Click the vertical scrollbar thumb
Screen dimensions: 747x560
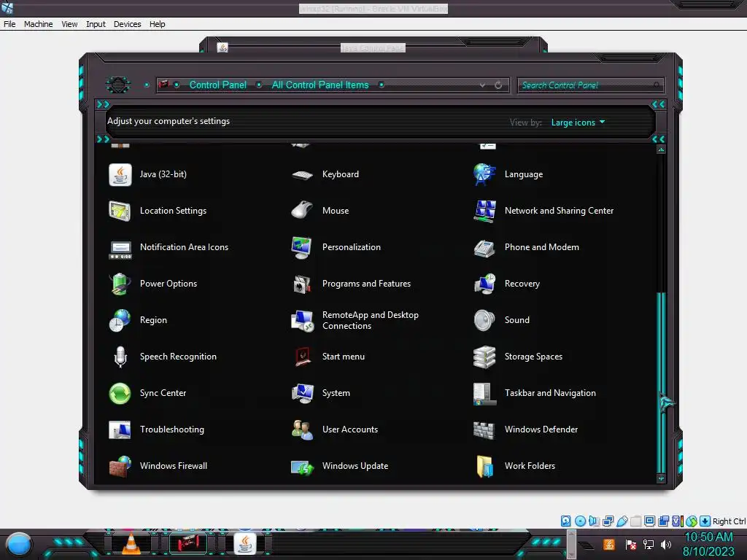[661, 382]
